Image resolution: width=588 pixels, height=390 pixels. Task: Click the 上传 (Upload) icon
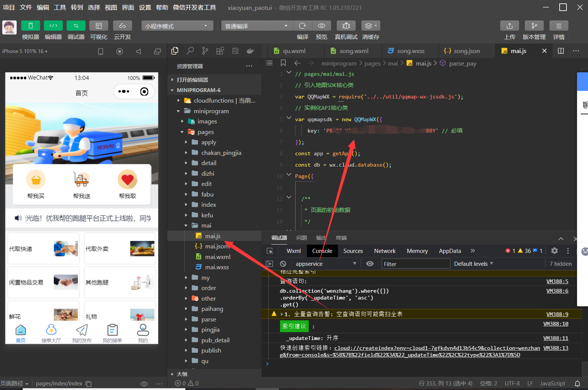click(509, 25)
